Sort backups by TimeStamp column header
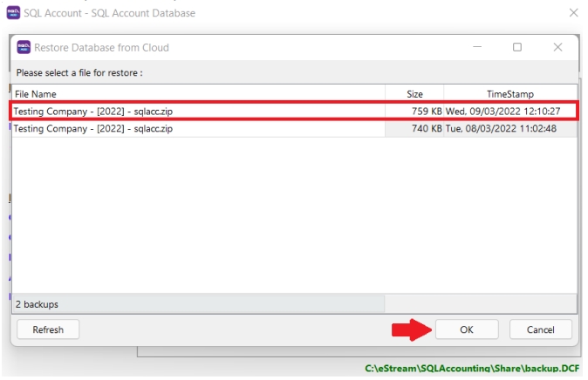The image size is (588, 380). 509,93
